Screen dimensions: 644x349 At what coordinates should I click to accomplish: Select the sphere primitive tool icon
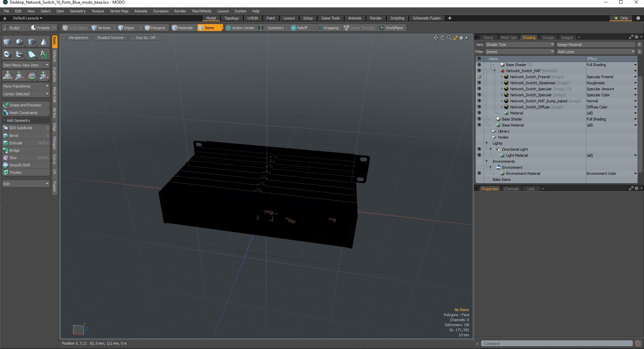click(x=19, y=42)
